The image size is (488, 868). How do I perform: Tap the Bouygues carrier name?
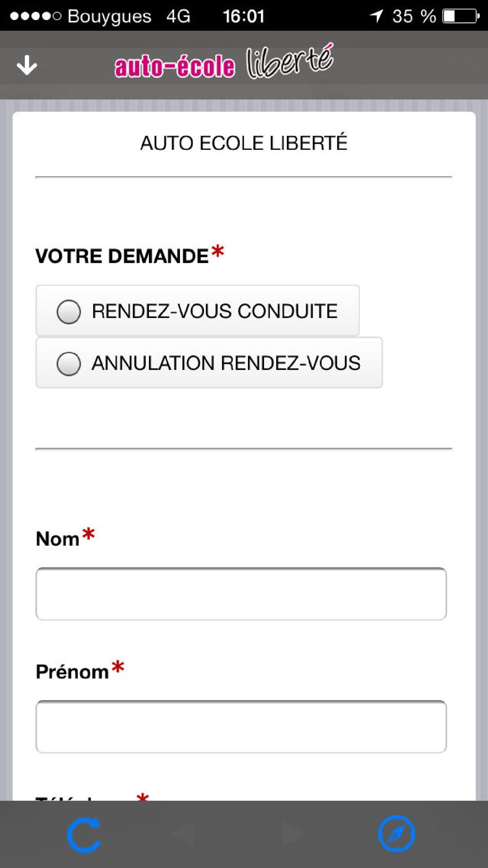109,16
